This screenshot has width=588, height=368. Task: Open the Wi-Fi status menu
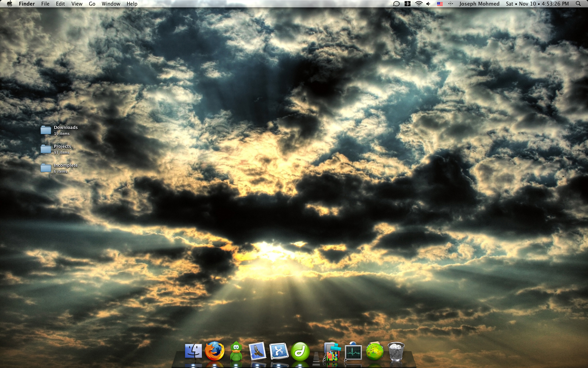click(419, 4)
